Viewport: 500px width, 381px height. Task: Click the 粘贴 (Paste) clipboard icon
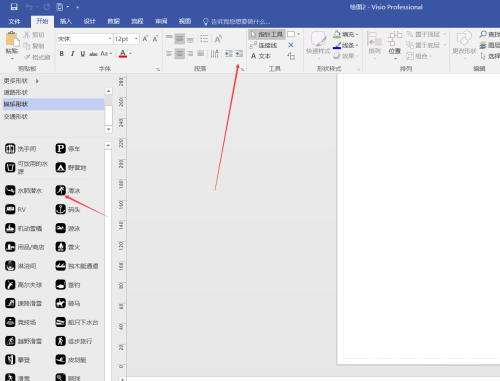[12, 39]
